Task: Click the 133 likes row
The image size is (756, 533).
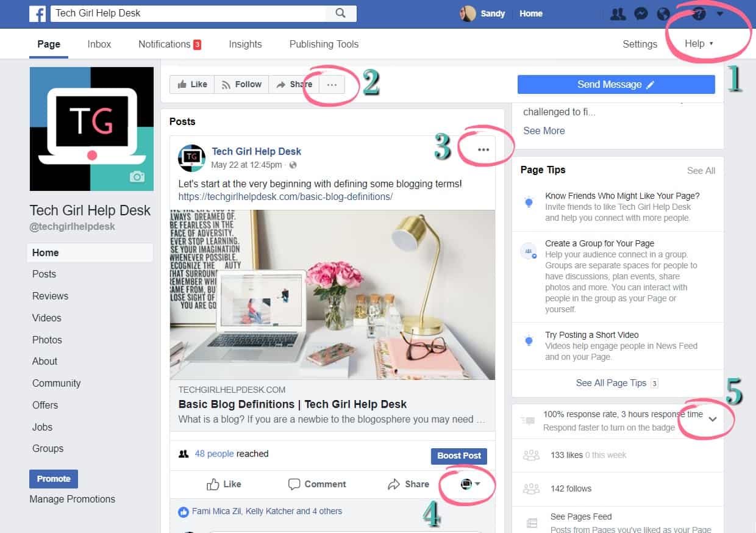Action: (618, 455)
